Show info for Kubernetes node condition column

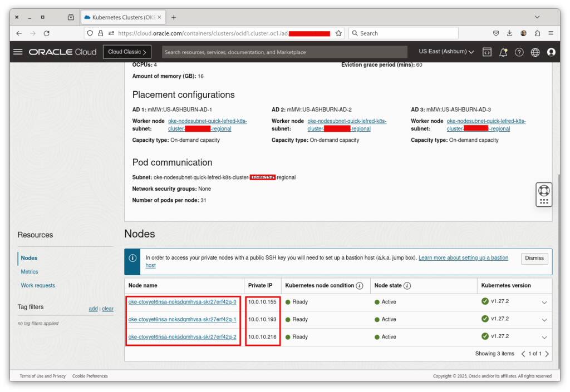tap(360, 286)
